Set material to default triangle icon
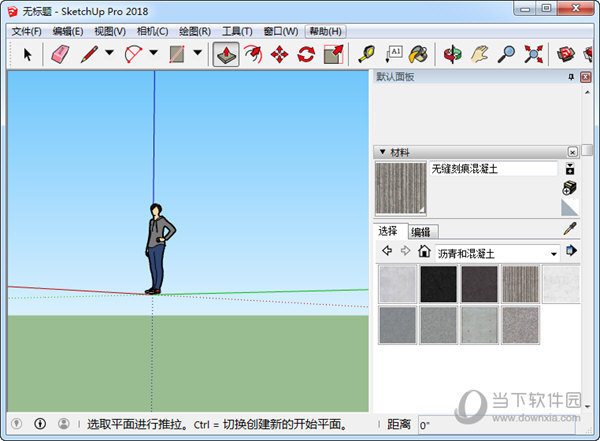The height and width of the screenshot is (441, 600). click(570, 207)
